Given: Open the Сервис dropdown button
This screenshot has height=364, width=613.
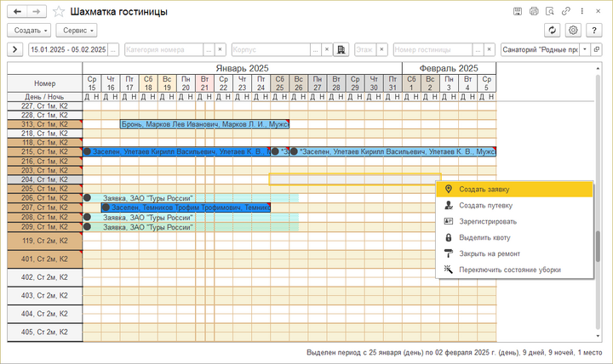Looking at the screenshot, I should tap(77, 30).
